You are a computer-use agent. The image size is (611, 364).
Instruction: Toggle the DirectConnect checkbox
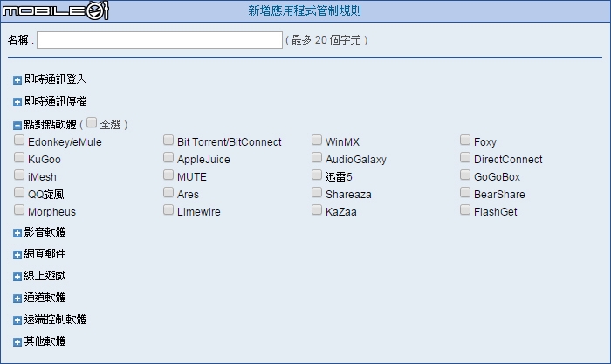[x=465, y=157]
